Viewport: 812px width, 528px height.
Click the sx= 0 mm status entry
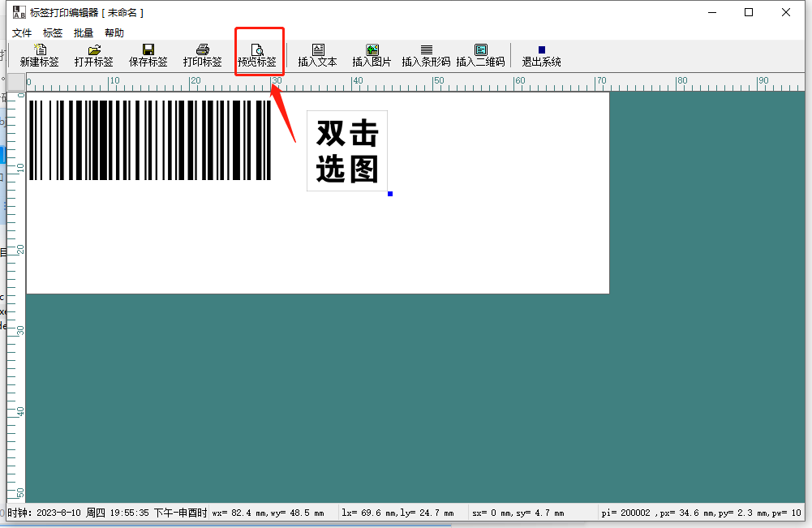(x=518, y=513)
